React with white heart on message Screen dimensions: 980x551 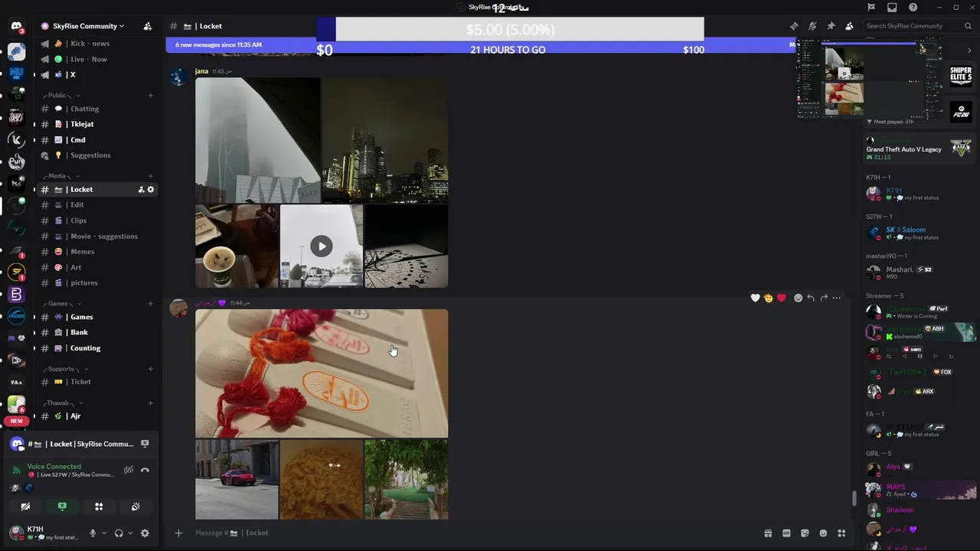(x=755, y=298)
